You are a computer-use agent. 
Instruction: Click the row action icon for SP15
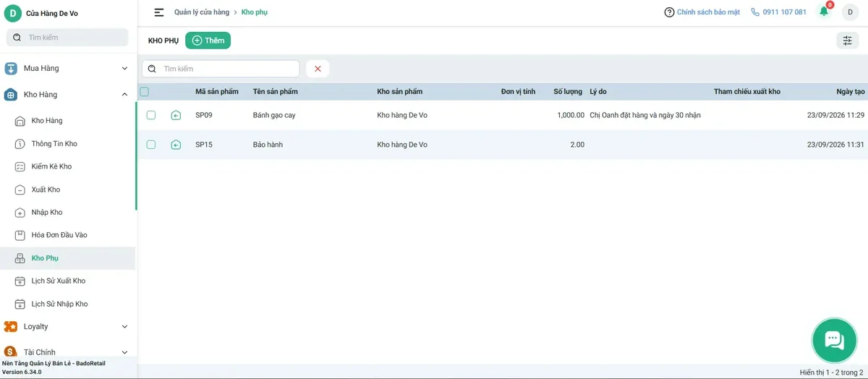[176, 145]
